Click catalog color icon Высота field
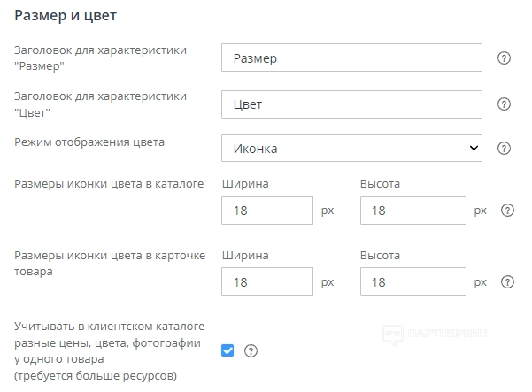Screen dimensions: 532x392 pos(413,211)
